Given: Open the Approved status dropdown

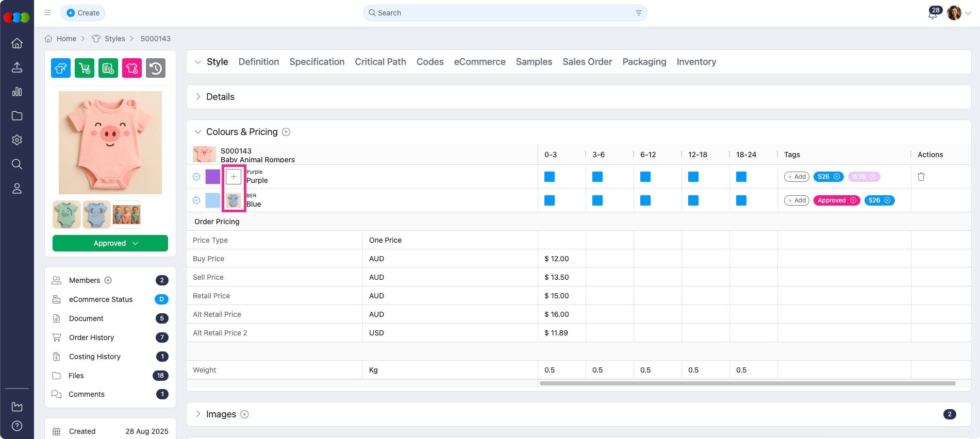Looking at the screenshot, I should click(110, 243).
